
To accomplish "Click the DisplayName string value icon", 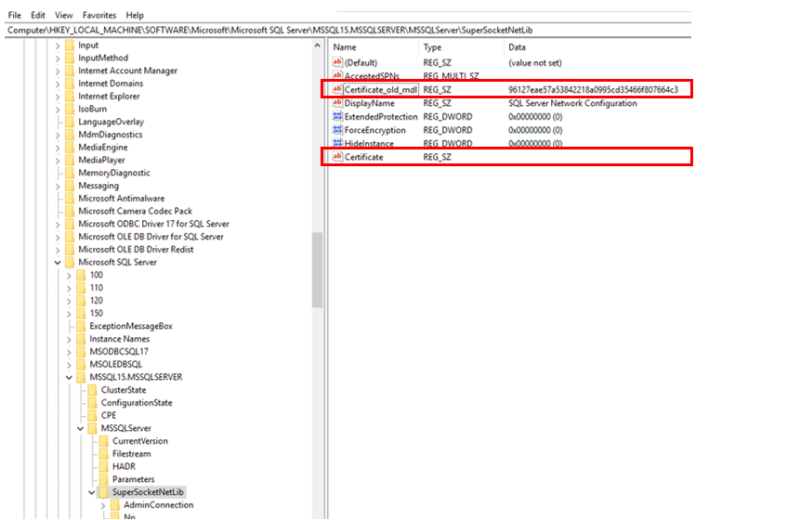I will [x=337, y=103].
